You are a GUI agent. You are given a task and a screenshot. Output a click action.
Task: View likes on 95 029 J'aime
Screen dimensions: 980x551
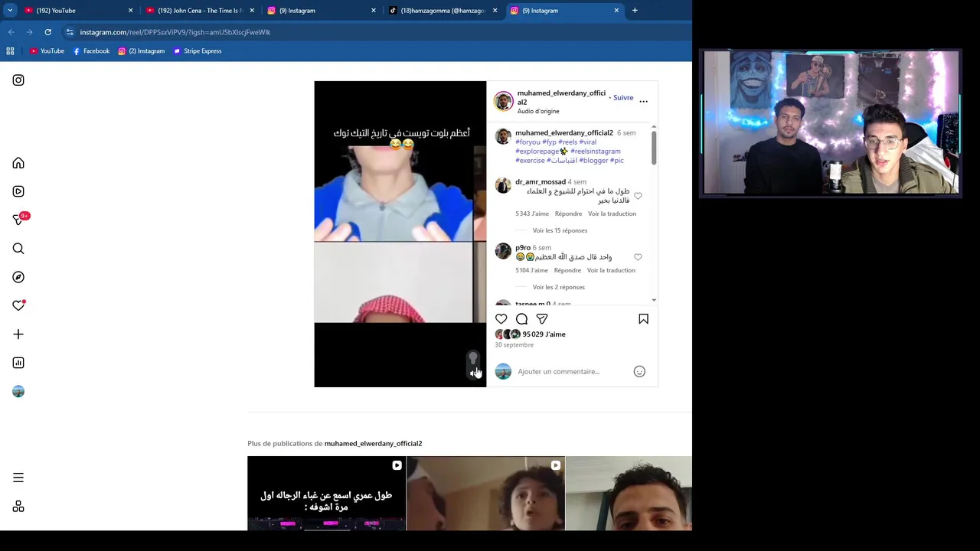point(544,334)
